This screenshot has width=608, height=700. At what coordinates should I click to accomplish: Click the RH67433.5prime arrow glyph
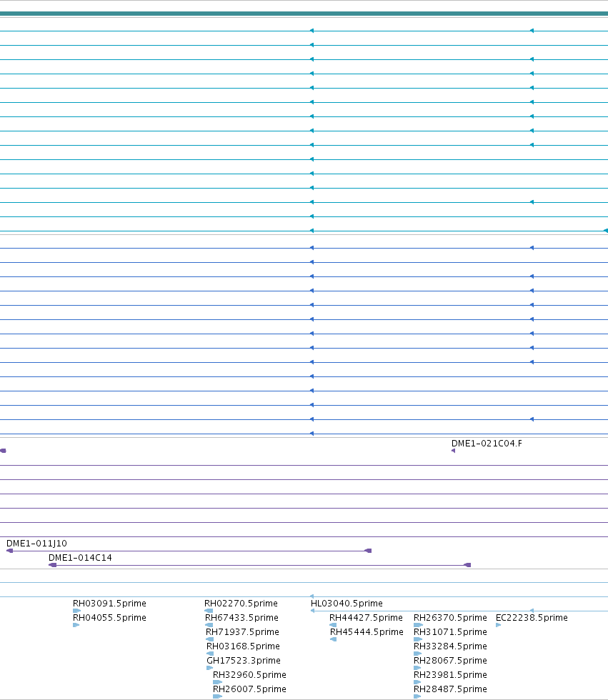209,625
